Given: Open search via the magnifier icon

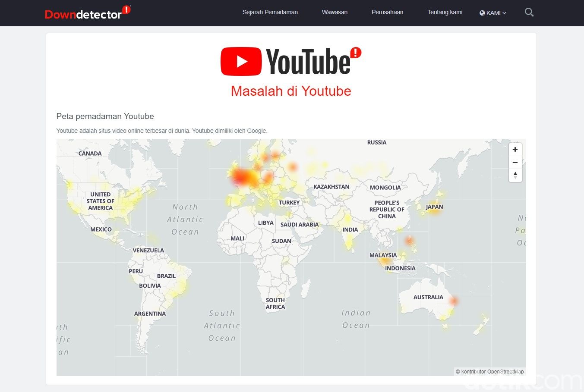Looking at the screenshot, I should click(x=529, y=13).
